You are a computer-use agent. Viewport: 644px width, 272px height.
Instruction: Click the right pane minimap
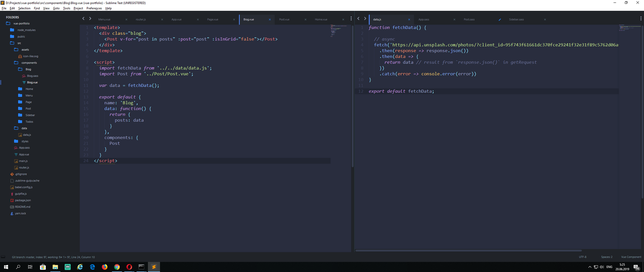click(630, 28)
